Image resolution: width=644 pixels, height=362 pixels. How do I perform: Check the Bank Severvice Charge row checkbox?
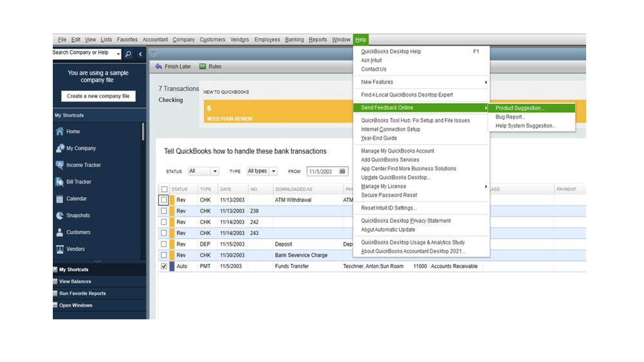point(164,255)
